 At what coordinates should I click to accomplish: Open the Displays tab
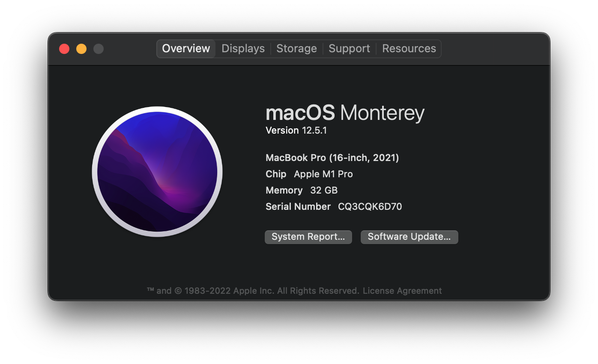tap(243, 48)
